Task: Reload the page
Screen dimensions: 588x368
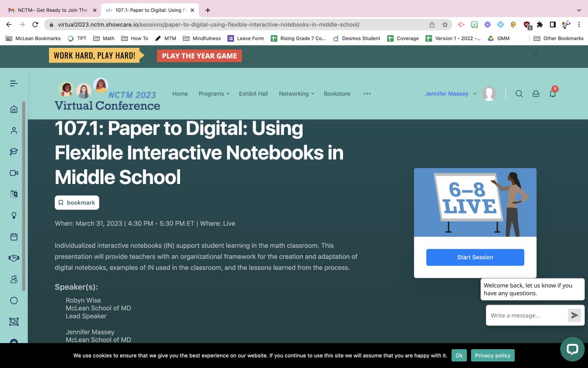Action: coord(35,24)
